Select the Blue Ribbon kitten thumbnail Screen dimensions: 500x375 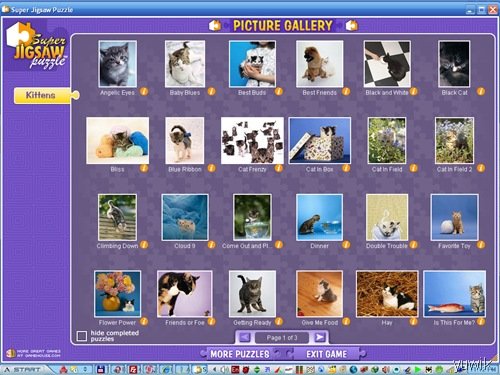(185, 140)
